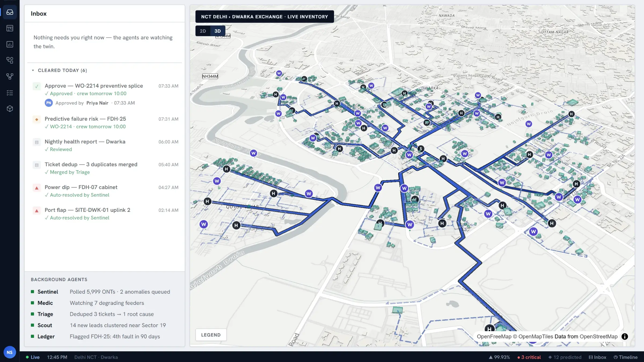Click the report icon beside Nightly health report
The width and height of the screenshot is (644, 362).
coord(37,142)
